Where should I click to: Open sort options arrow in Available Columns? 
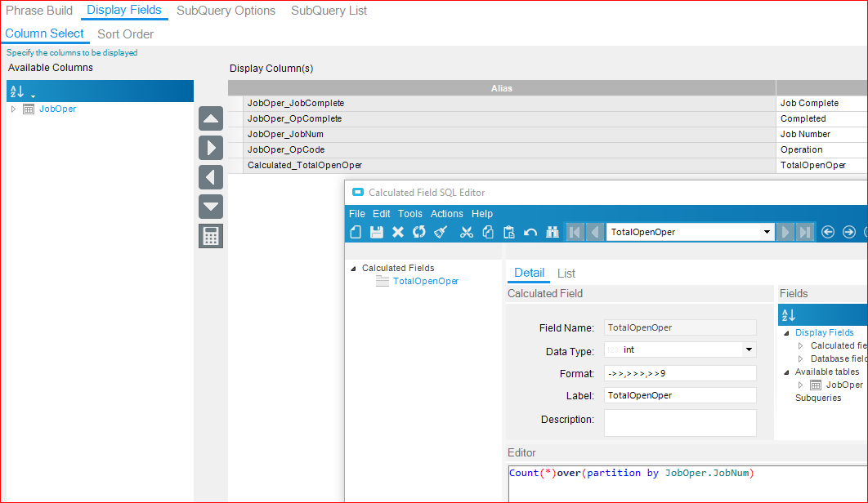pos(34,96)
